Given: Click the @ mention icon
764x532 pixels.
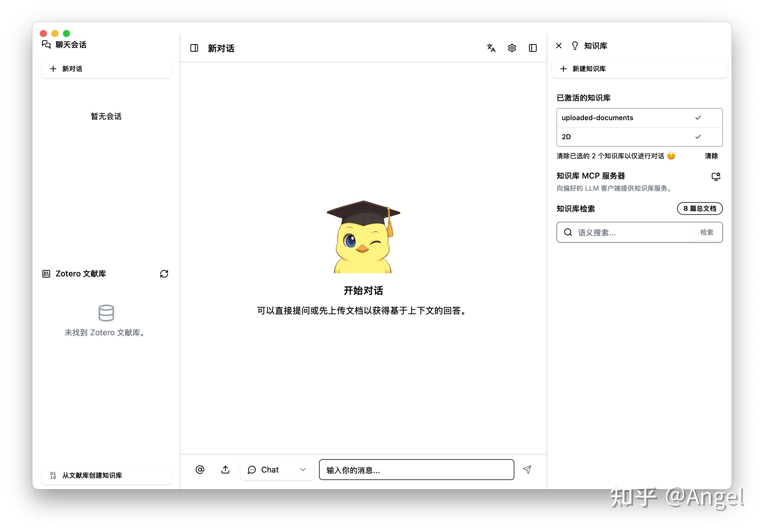Looking at the screenshot, I should pyautogui.click(x=200, y=470).
